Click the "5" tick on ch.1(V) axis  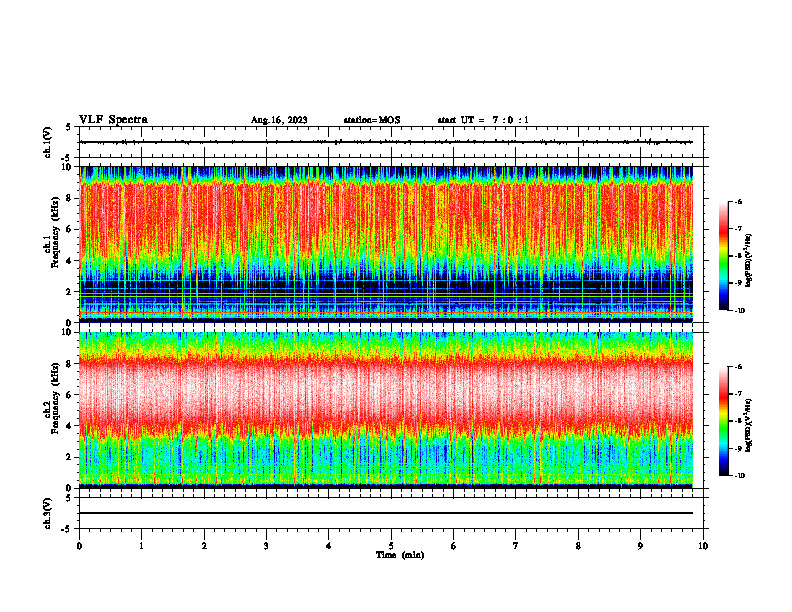pyautogui.click(x=69, y=127)
